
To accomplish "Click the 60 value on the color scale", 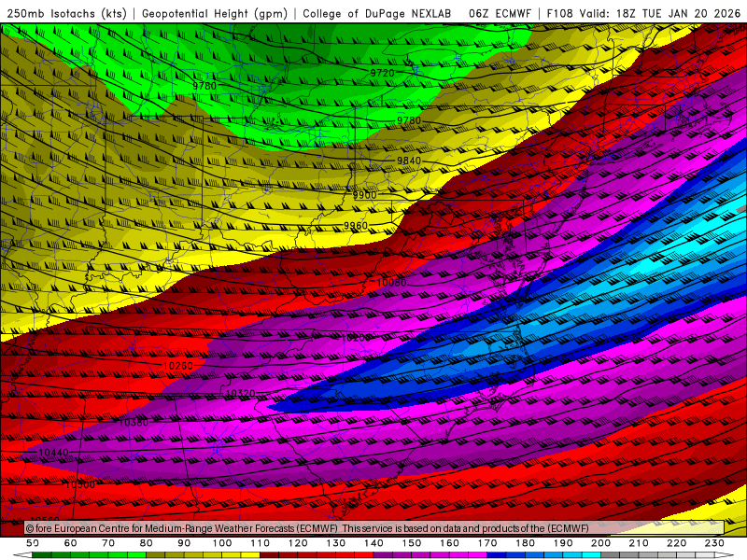I will [71, 543].
